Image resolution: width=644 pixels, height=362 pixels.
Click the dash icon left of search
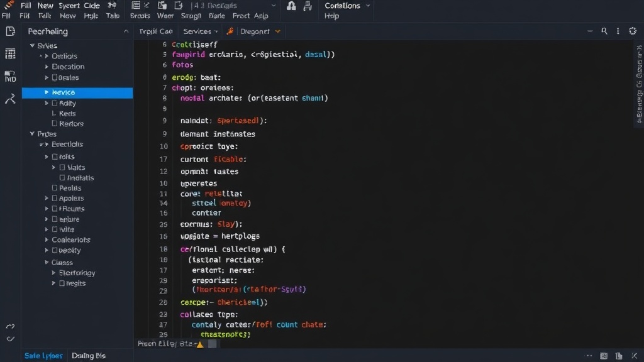coord(590,31)
